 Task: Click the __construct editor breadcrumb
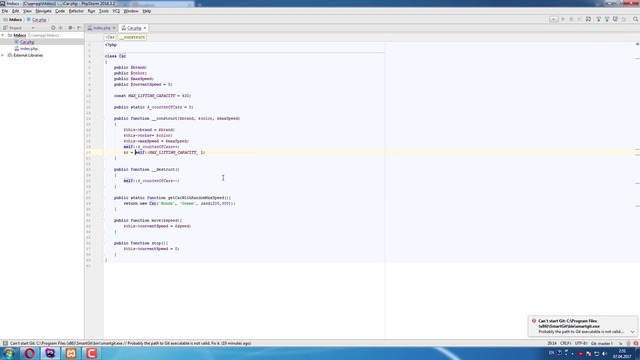(x=132, y=37)
